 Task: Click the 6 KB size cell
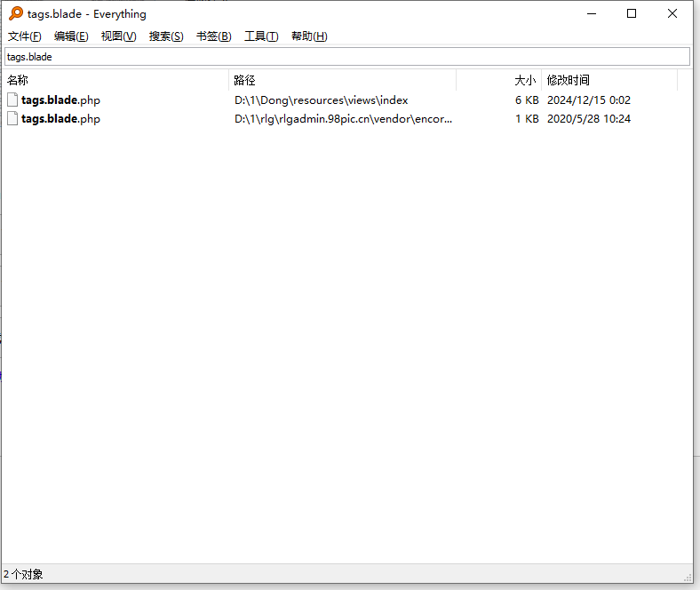(527, 100)
